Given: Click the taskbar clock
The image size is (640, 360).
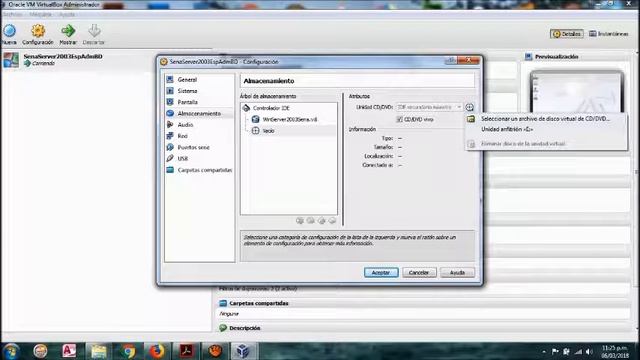Looking at the screenshot, I should coord(615,351).
